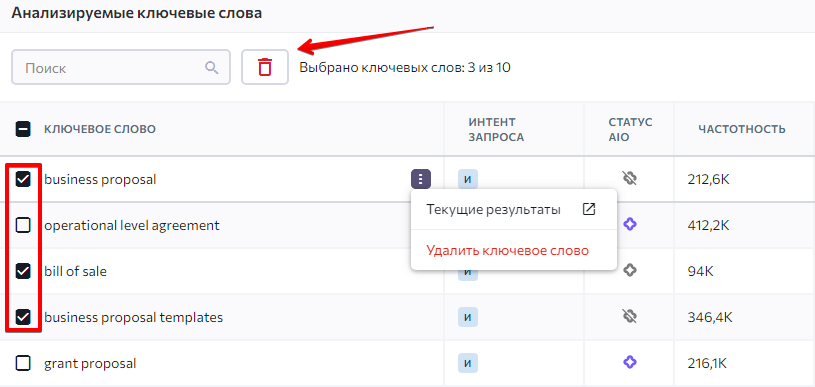Click purple AIO icon for grant proposal

629,362
